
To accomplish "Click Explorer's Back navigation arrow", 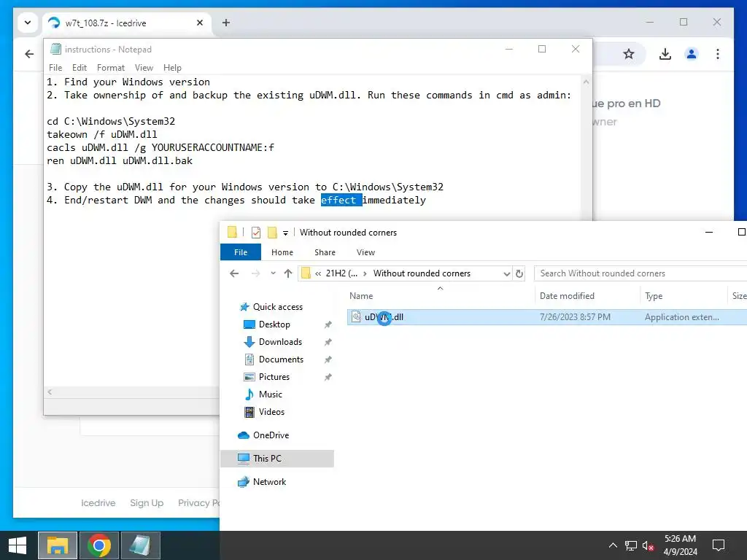I will (234, 273).
